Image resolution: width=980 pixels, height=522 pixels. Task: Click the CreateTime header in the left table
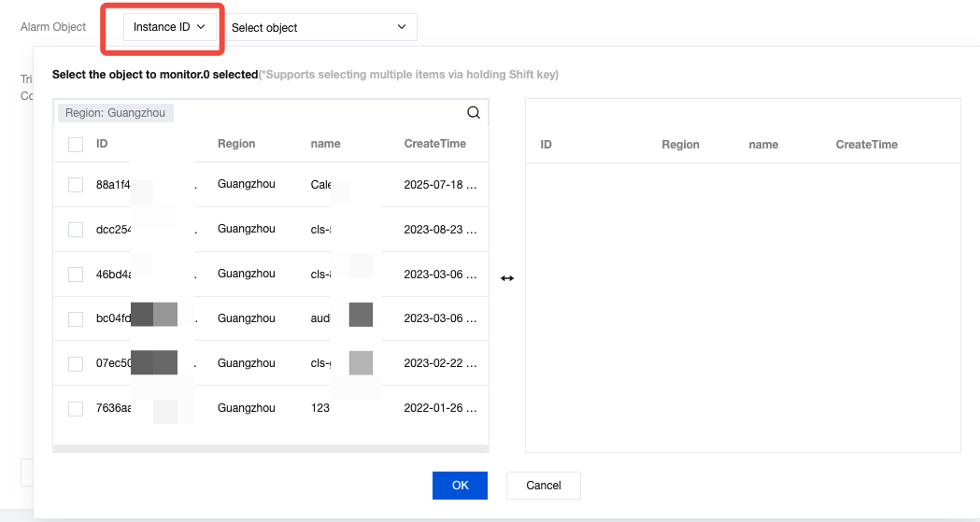[434, 144]
